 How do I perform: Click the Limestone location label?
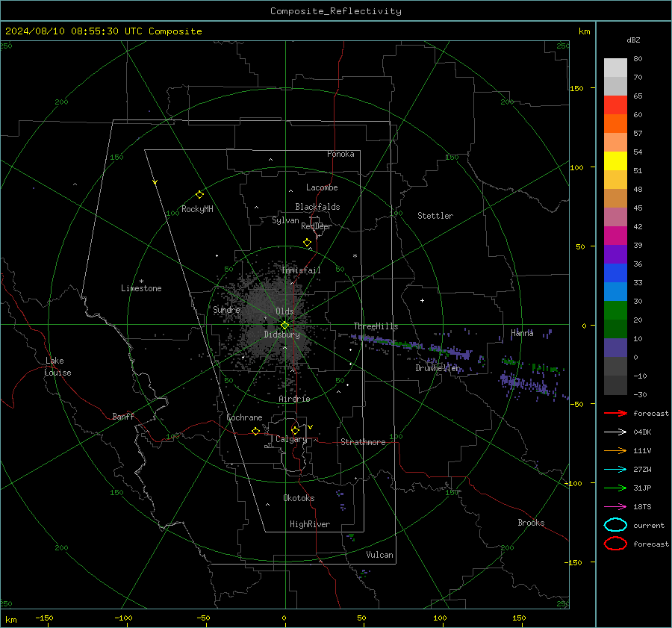[x=141, y=288]
